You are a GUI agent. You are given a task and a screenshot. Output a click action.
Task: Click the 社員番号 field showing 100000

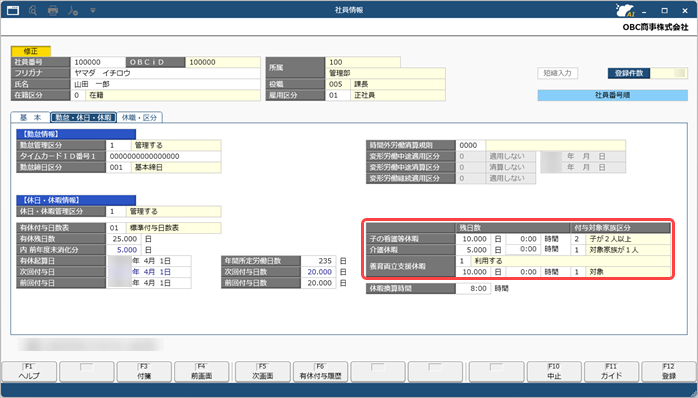pos(97,62)
